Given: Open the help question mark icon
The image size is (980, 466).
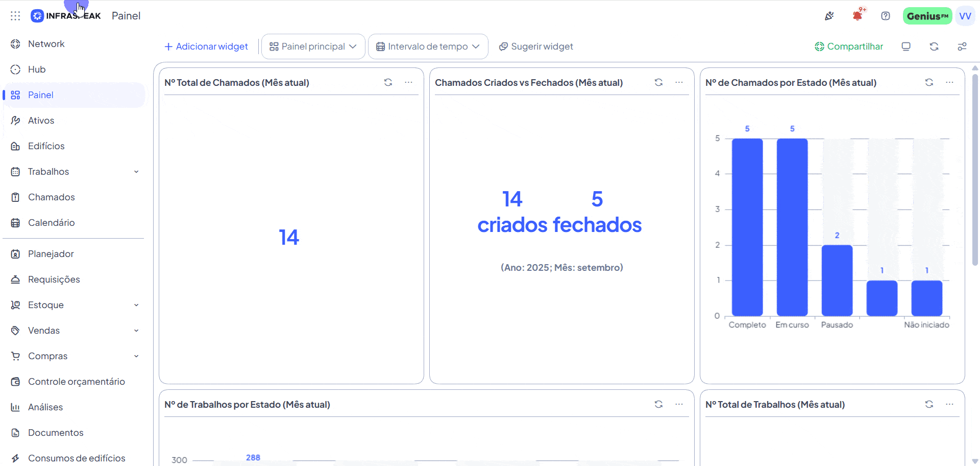Looking at the screenshot, I should [x=886, y=16].
